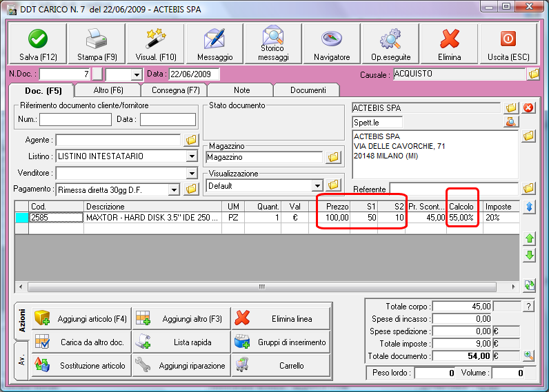Open the Causale folder lookup icon

click(x=534, y=74)
